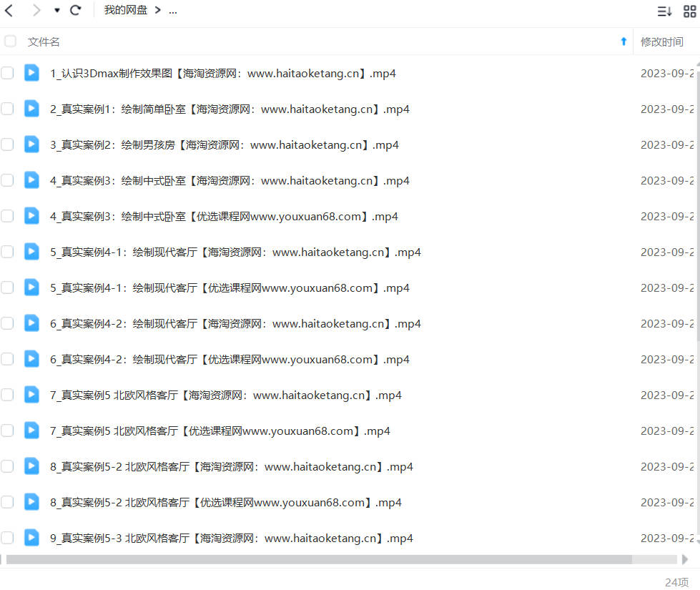Open file 1_认识3Dmax制作效果图 .mp4
The height and width of the screenshot is (590, 700).
(x=223, y=73)
